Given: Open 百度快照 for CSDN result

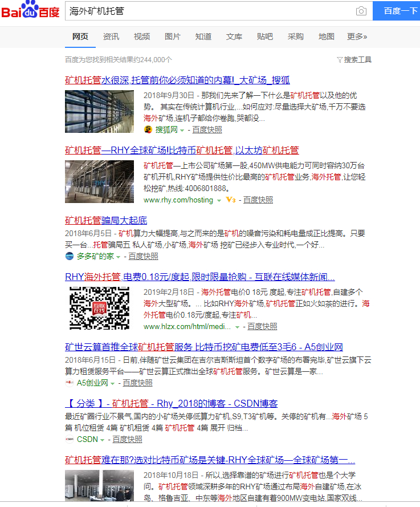Looking at the screenshot, I should click(127, 440).
